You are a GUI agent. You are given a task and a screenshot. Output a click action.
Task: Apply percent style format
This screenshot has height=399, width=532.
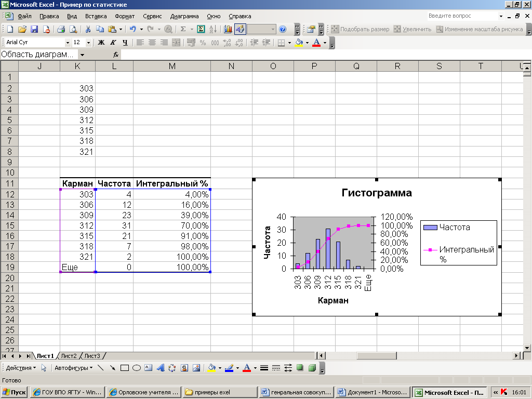[x=203, y=43]
